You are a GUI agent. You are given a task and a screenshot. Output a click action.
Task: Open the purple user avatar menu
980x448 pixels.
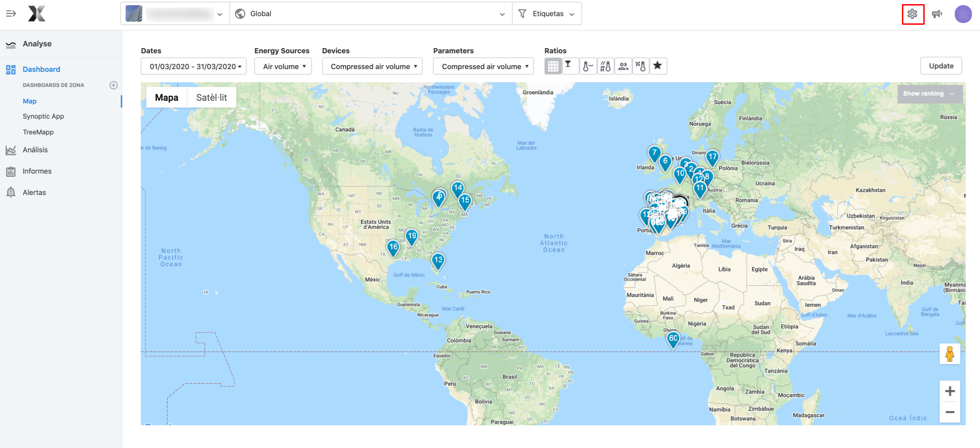[x=962, y=14]
